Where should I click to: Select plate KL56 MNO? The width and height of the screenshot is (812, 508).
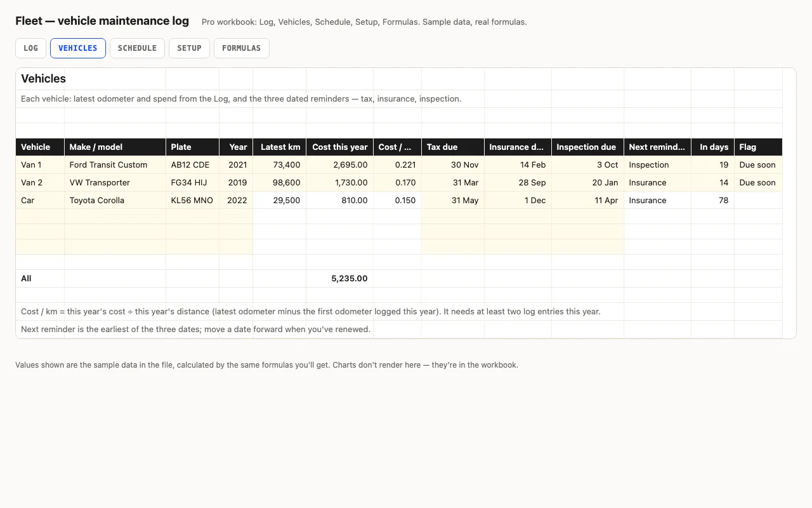point(193,200)
